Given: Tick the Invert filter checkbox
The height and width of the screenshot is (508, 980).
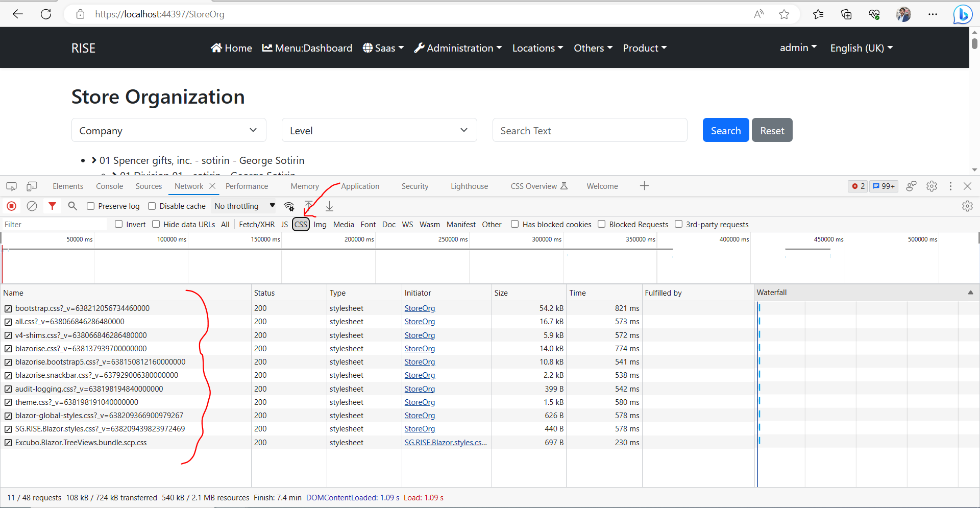Looking at the screenshot, I should click(x=119, y=224).
